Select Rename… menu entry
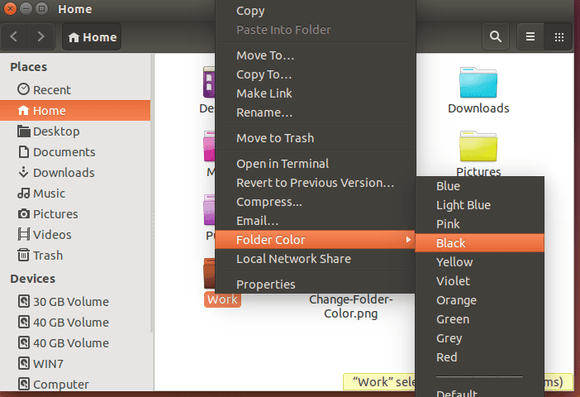 coord(315,112)
